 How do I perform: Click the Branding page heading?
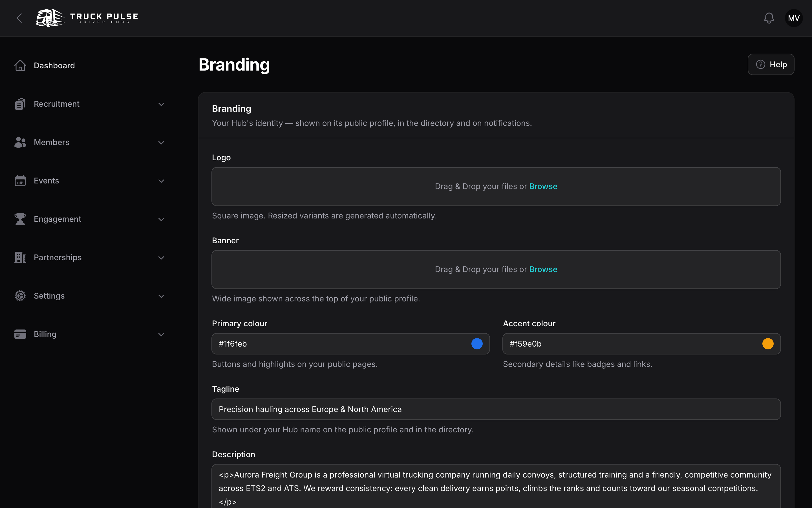pyautogui.click(x=234, y=65)
